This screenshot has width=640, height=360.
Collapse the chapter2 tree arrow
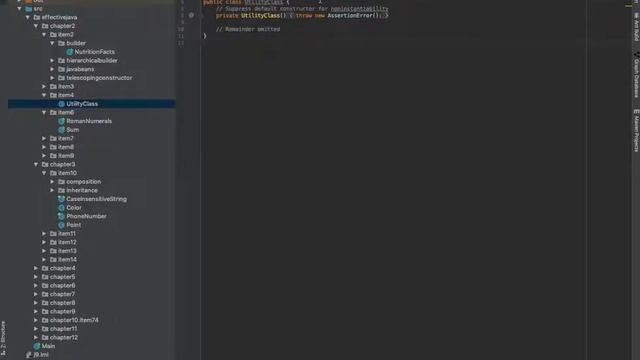[x=36, y=26]
